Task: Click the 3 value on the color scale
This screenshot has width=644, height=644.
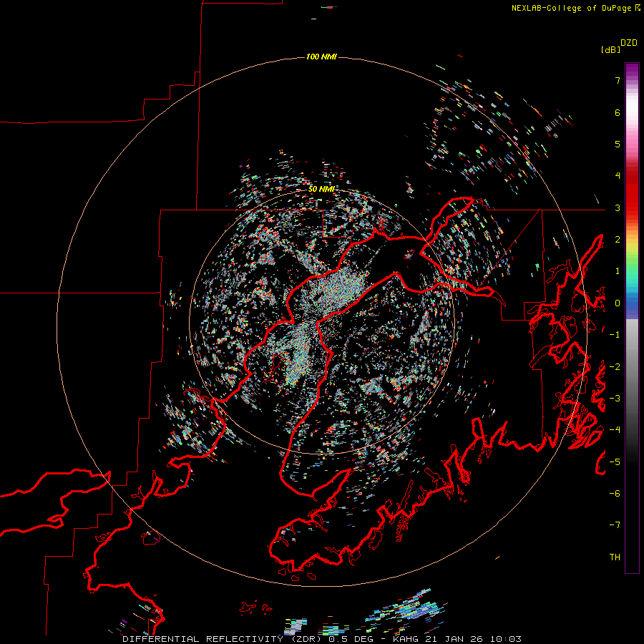Action: [x=618, y=208]
